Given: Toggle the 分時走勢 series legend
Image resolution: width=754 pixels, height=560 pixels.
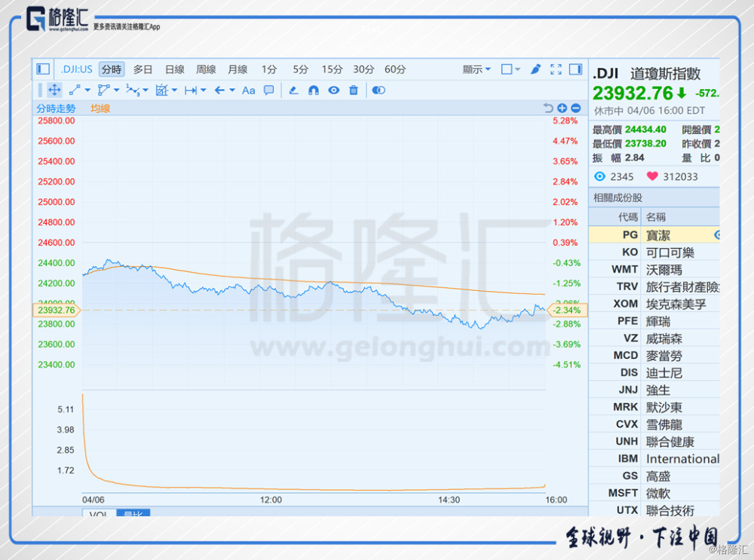Looking at the screenshot, I should 57,108.
